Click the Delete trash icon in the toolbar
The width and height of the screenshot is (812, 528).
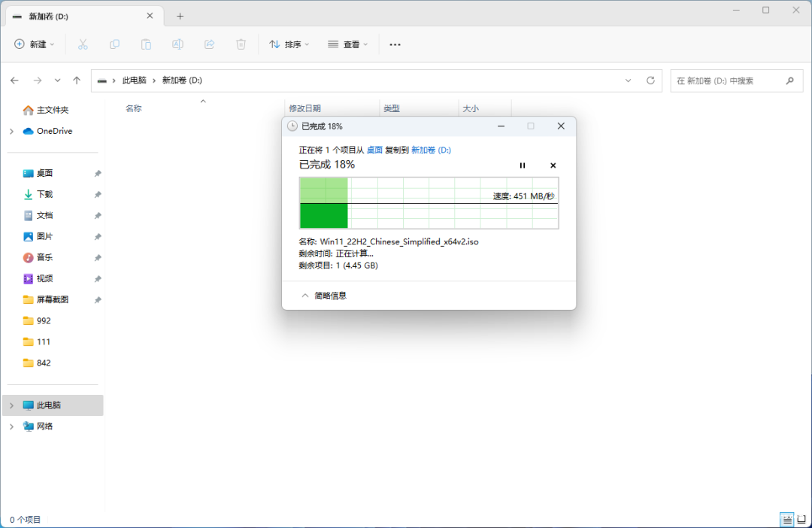241,44
